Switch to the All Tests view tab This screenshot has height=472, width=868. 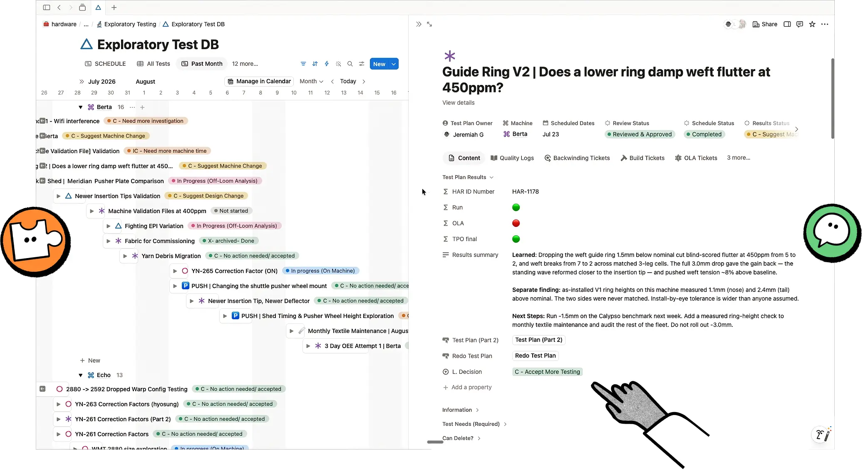(154, 64)
